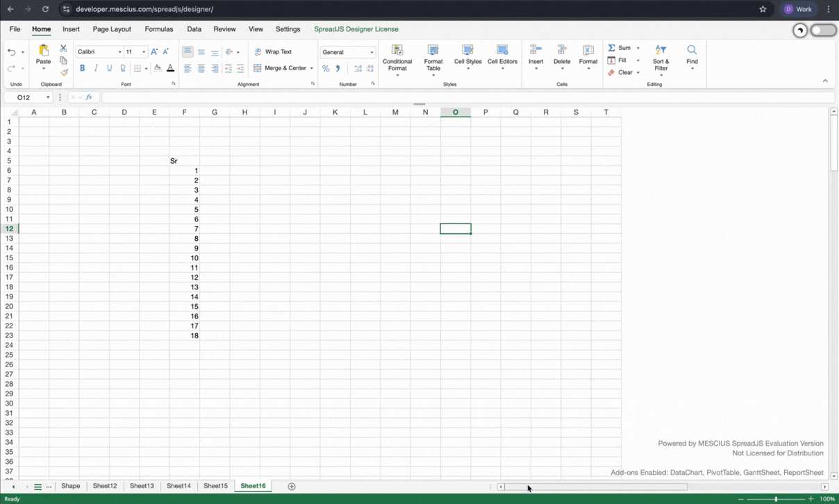Apply center horizontal text alignment

[201, 69]
